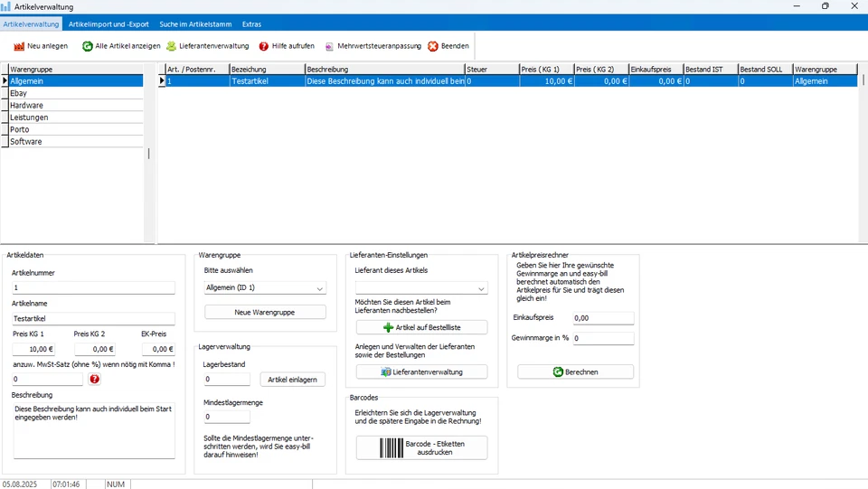Click the EK-Preis field
The image size is (868, 489).
coord(158,349)
